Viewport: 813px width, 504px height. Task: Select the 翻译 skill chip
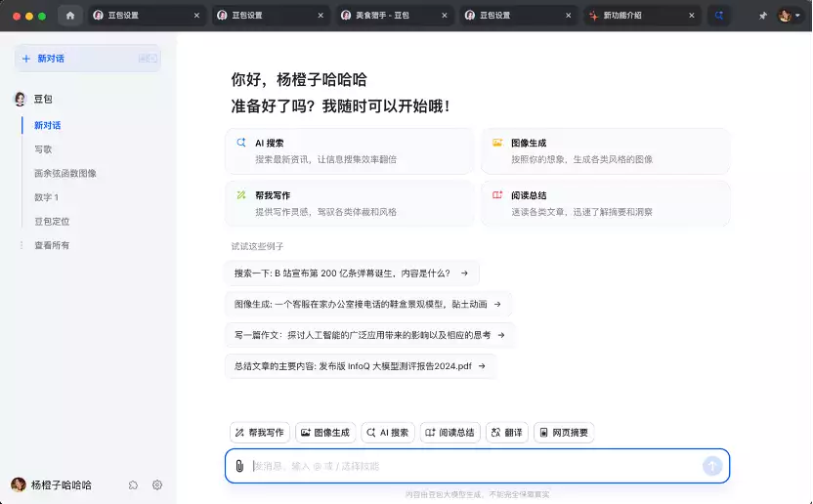(x=506, y=433)
